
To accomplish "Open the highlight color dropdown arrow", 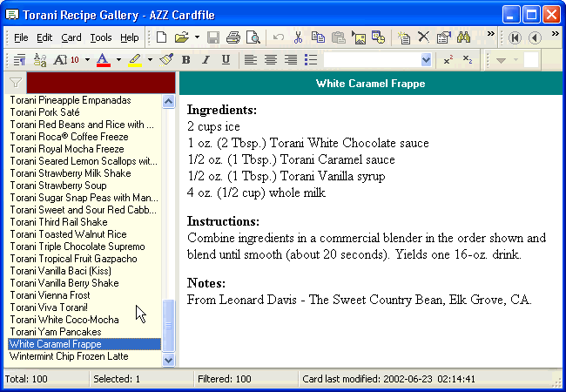I will tap(150, 59).
